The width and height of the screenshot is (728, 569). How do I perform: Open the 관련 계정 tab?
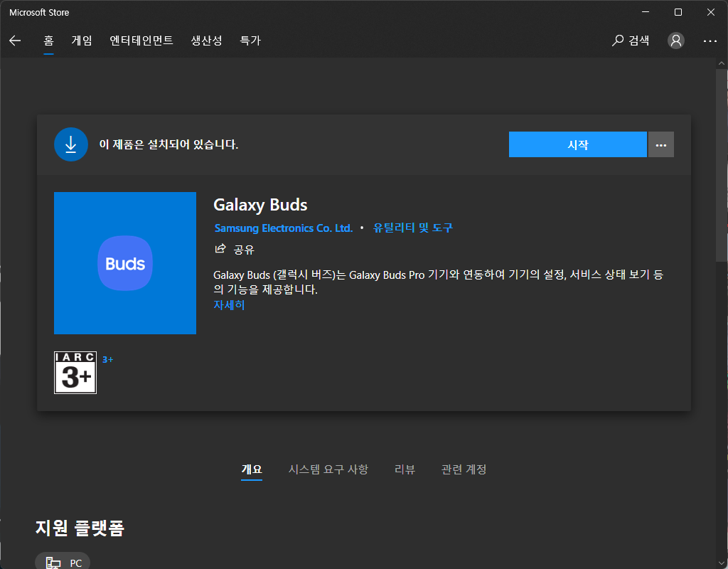[x=464, y=469]
